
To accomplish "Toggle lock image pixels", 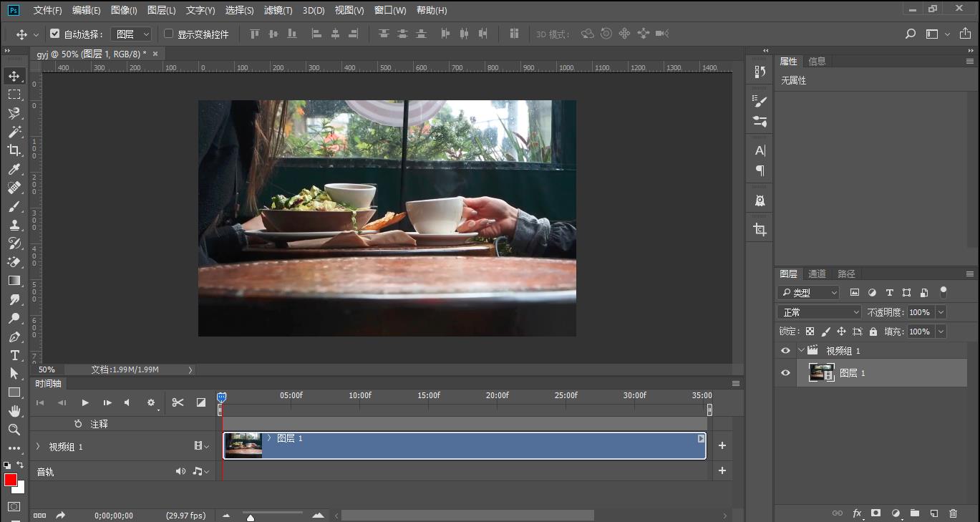I will point(825,332).
